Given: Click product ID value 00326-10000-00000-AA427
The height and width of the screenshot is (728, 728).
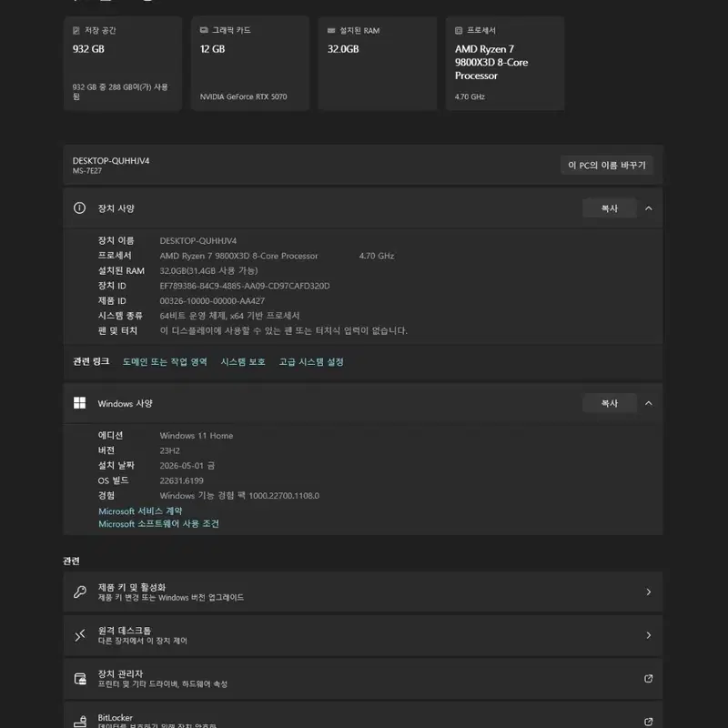Looking at the screenshot, I should (x=212, y=301).
